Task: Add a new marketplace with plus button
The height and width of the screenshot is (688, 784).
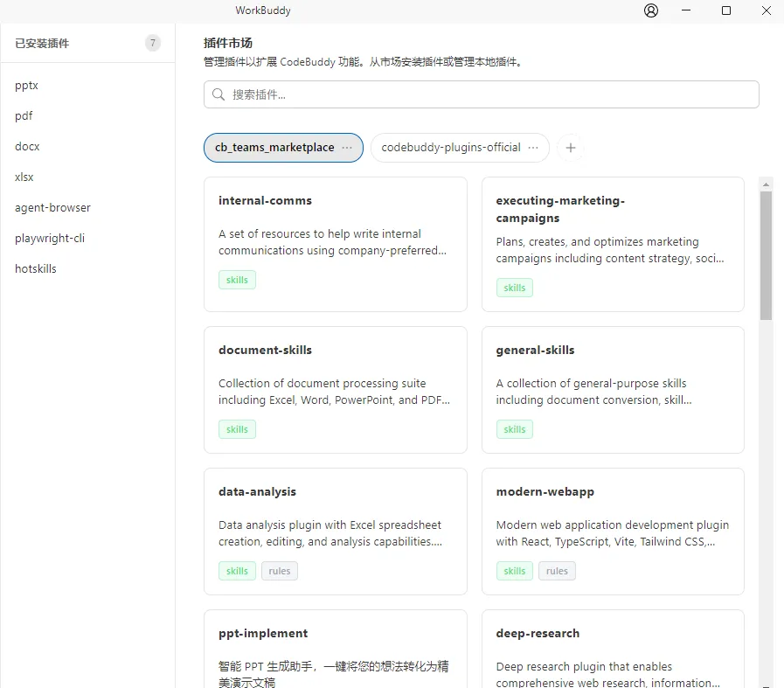Action: tap(571, 148)
